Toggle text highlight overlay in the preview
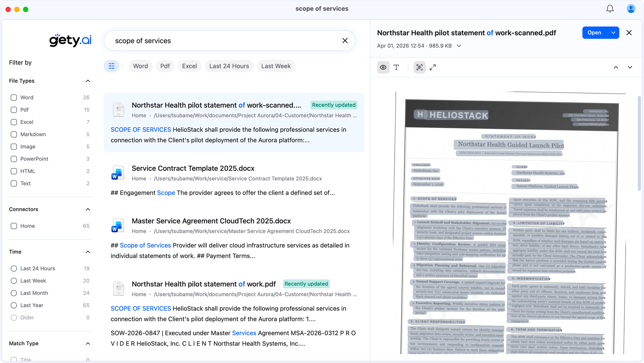This screenshot has width=644, height=363. click(x=420, y=67)
